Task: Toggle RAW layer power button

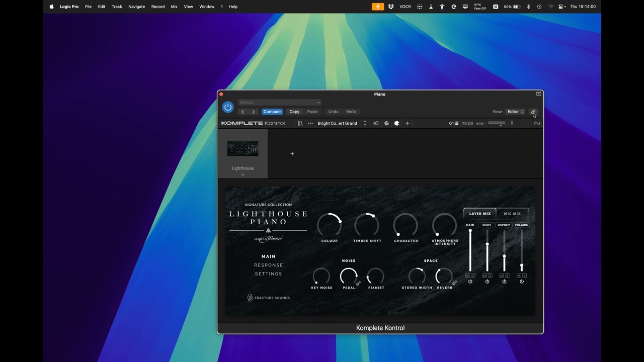Action: (x=470, y=282)
